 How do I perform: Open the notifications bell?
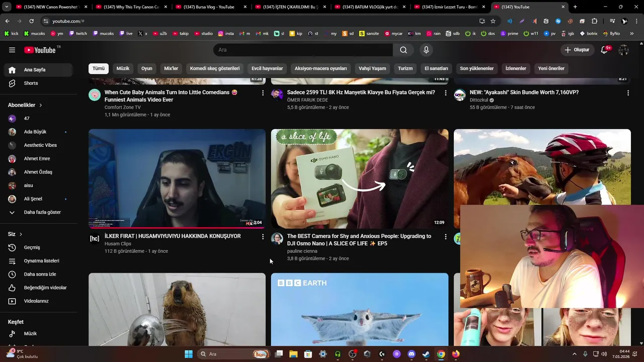coord(605,50)
